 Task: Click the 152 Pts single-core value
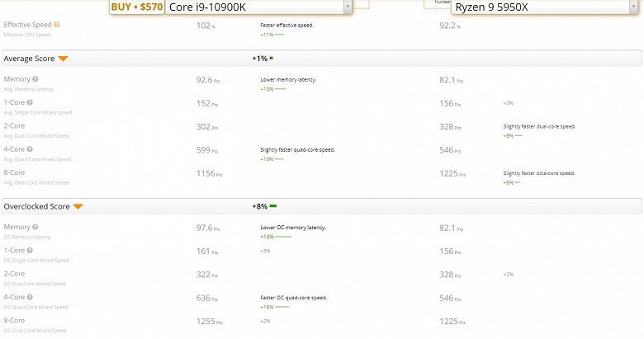[207, 103]
